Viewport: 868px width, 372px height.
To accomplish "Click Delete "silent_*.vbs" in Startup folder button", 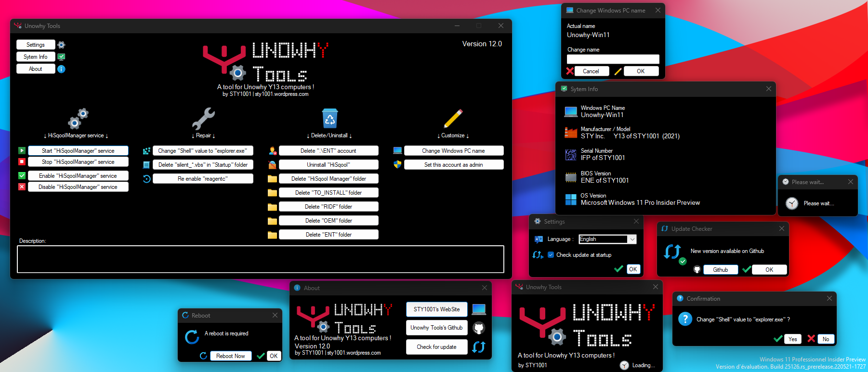I will click(203, 165).
